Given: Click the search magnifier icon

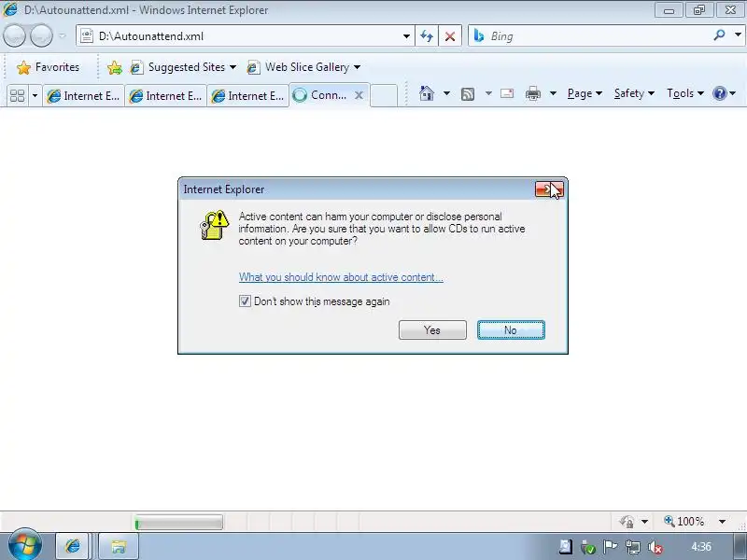Looking at the screenshot, I should 719,35.
